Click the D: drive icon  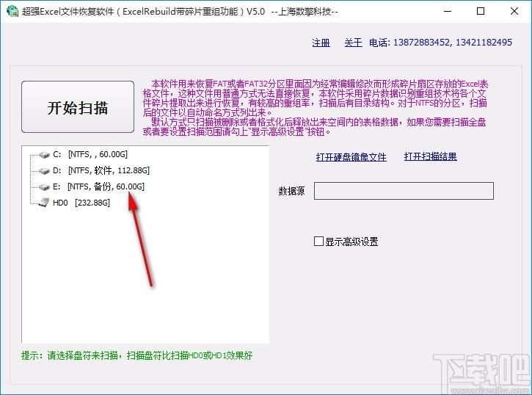(x=43, y=171)
